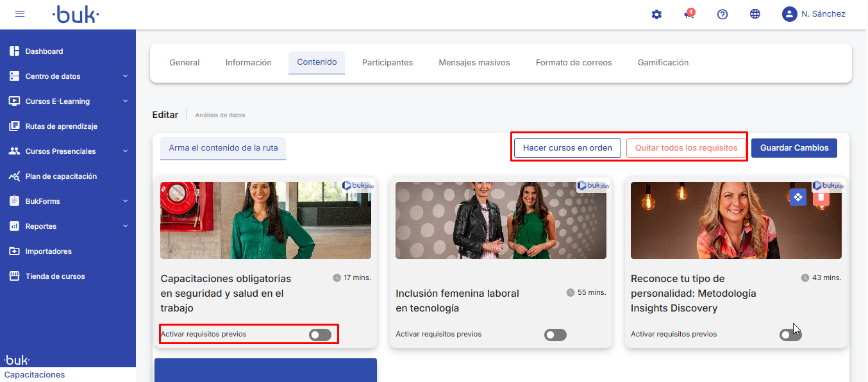868x382 pixels.
Task: Switch to the Participantes tab
Action: [387, 63]
